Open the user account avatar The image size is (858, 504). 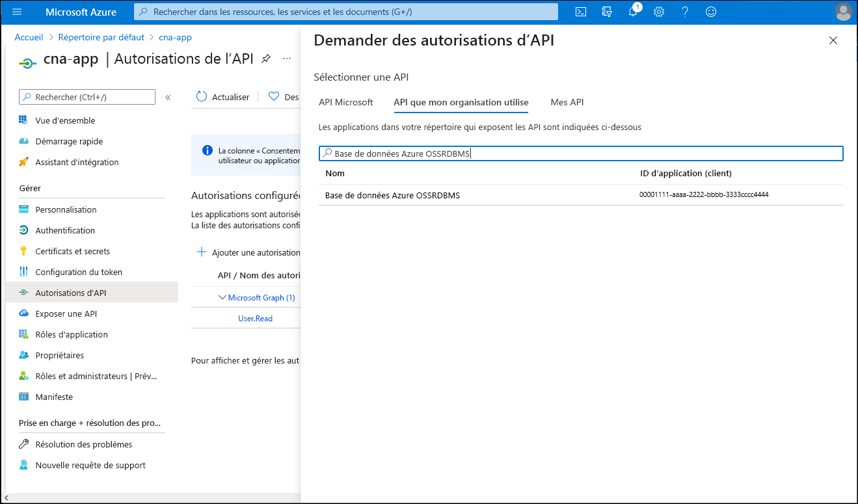coord(844,12)
